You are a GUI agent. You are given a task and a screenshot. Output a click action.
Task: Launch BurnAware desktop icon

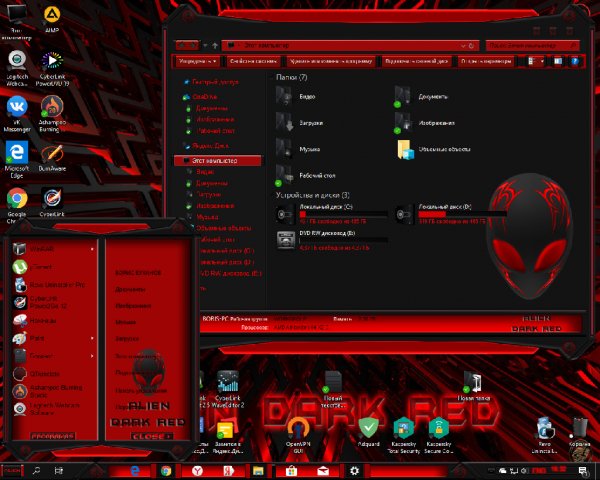tap(52, 158)
